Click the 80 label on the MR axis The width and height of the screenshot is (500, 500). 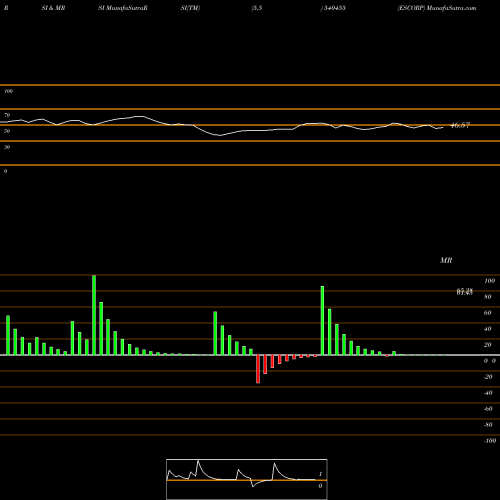488,297
